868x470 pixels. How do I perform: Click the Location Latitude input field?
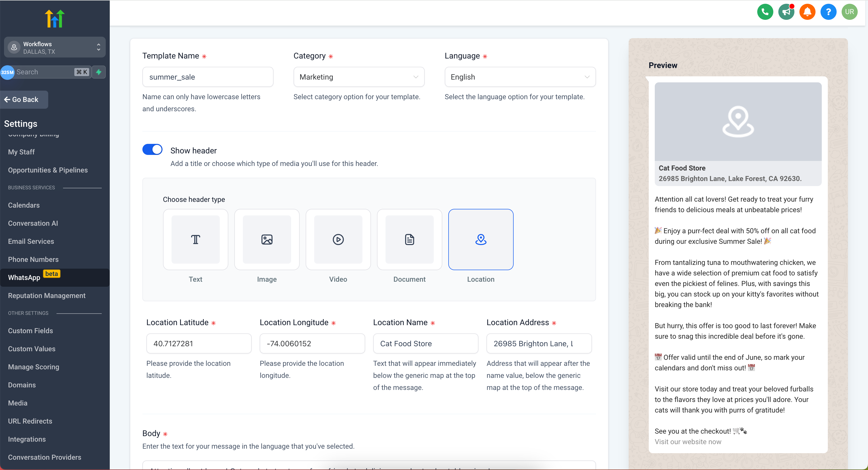199,344
